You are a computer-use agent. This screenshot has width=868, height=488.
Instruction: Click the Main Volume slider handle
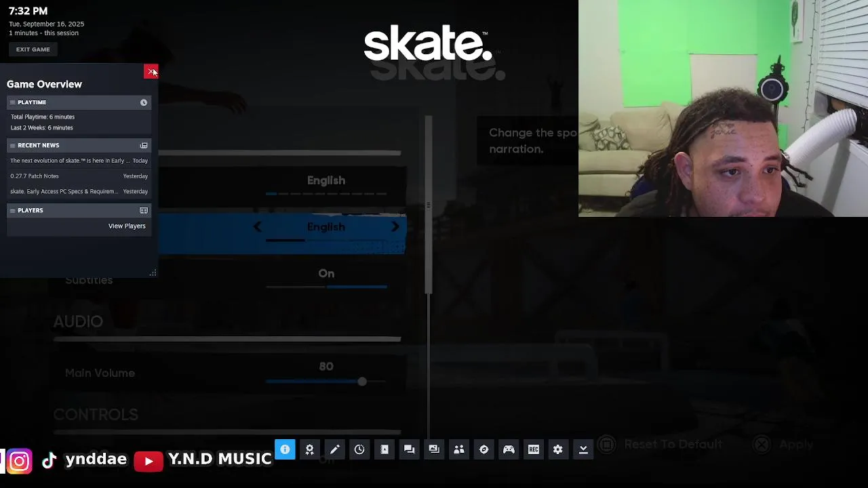pyautogui.click(x=362, y=382)
